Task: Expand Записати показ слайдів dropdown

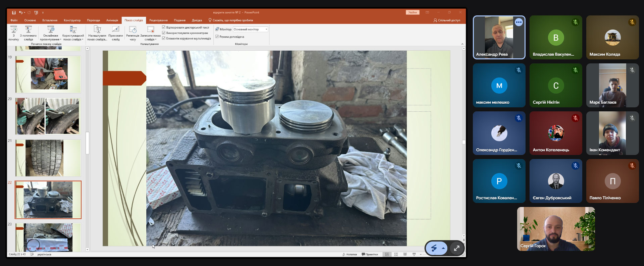Action: tap(150, 39)
